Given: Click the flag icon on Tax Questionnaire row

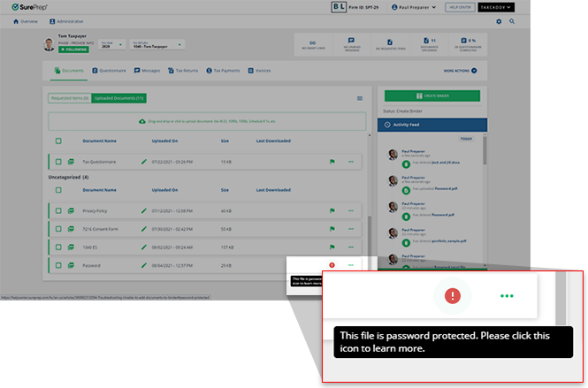Looking at the screenshot, I should pyautogui.click(x=332, y=162).
